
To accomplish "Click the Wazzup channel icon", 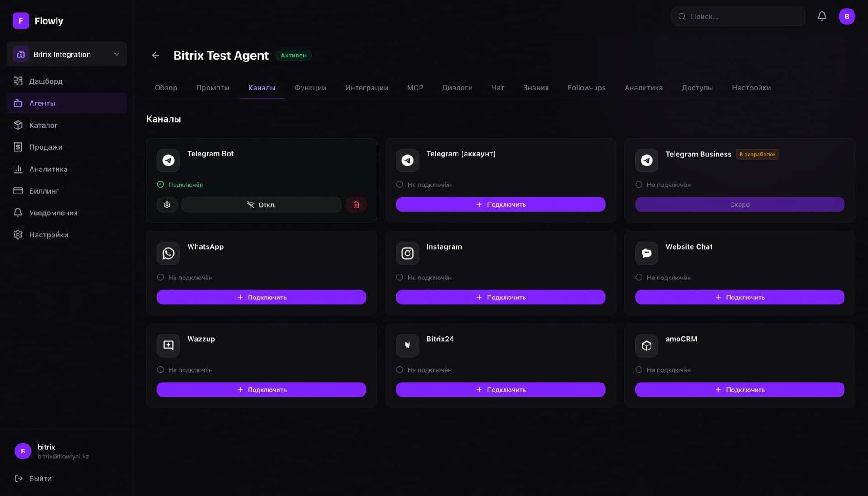I will click(168, 345).
